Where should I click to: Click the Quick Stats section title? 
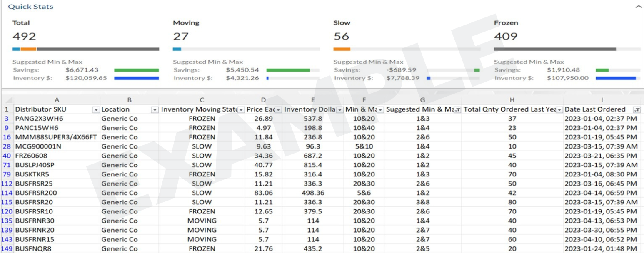click(31, 7)
